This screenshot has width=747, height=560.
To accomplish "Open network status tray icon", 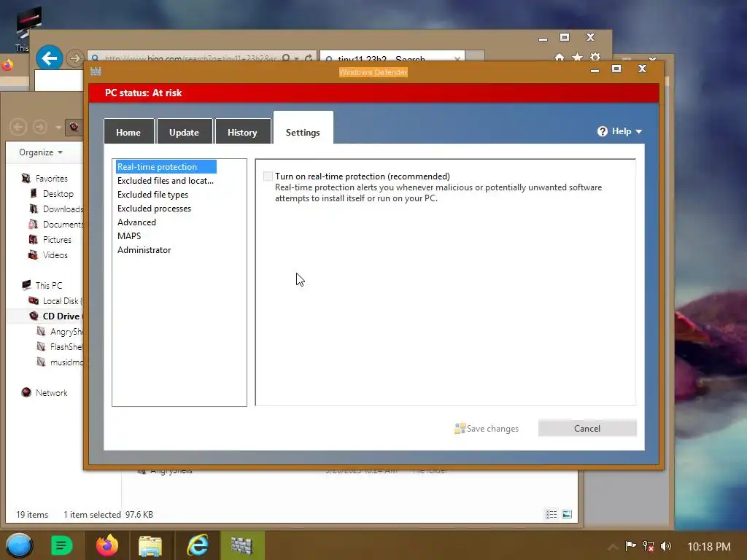I will coord(649,546).
